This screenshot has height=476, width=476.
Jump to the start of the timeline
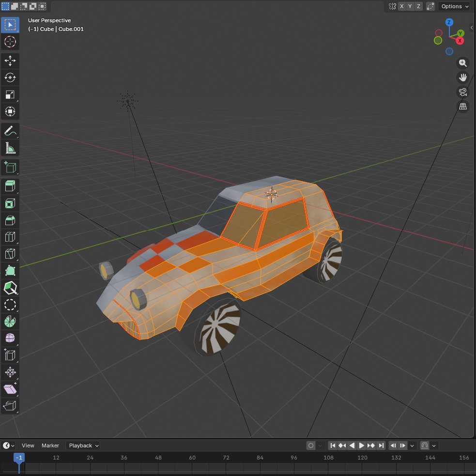click(333, 445)
